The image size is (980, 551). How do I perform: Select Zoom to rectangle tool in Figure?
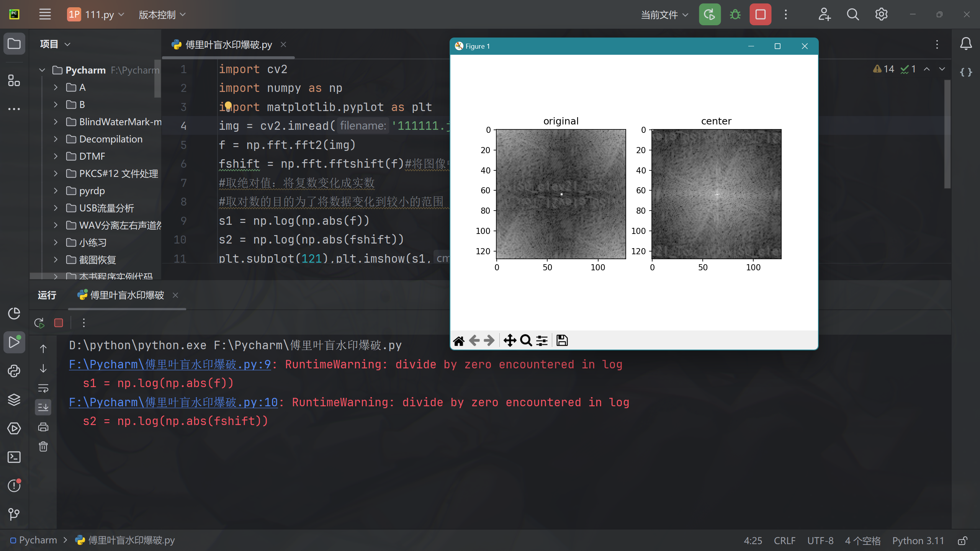tap(526, 340)
